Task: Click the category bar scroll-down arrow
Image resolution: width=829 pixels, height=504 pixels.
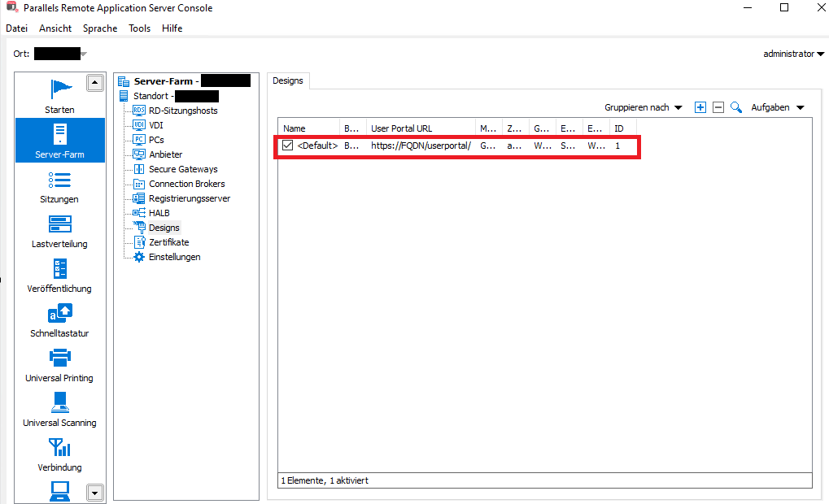Action: pyautogui.click(x=95, y=493)
